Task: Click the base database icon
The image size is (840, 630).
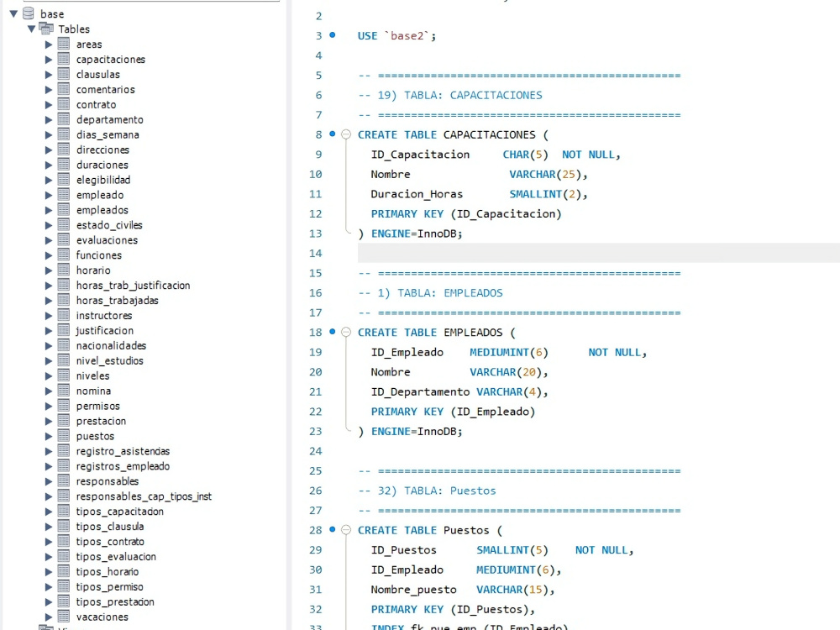Action: (29, 13)
